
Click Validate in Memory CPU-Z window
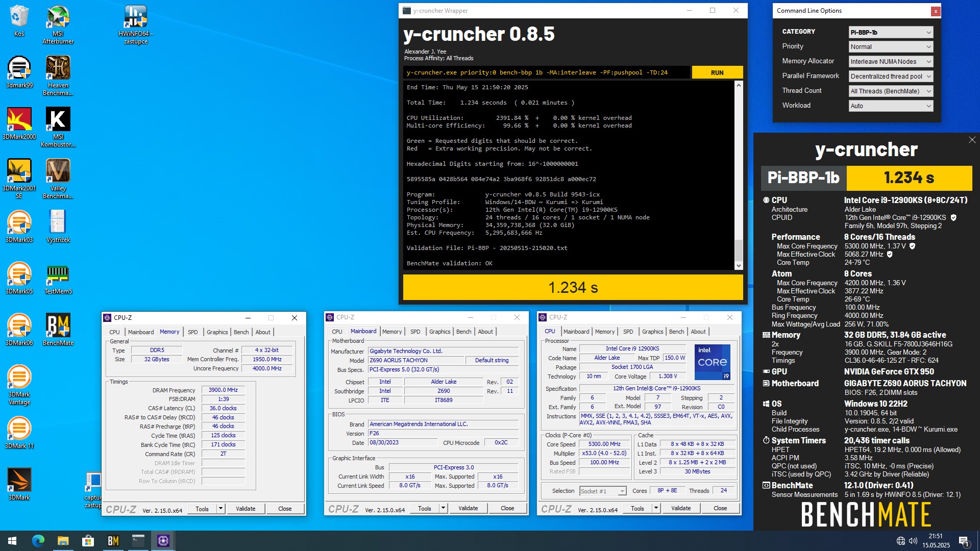pos(246,509)
